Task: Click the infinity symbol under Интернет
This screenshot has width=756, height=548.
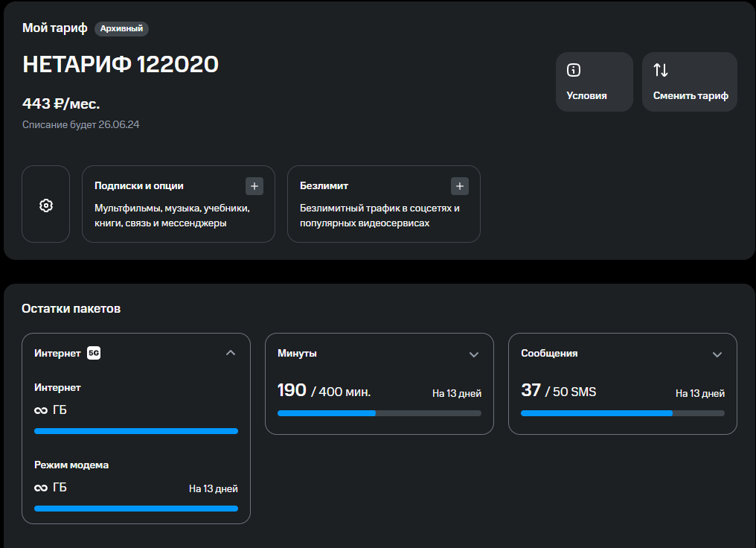Action: pyautogui.click(x=41, y=410)
